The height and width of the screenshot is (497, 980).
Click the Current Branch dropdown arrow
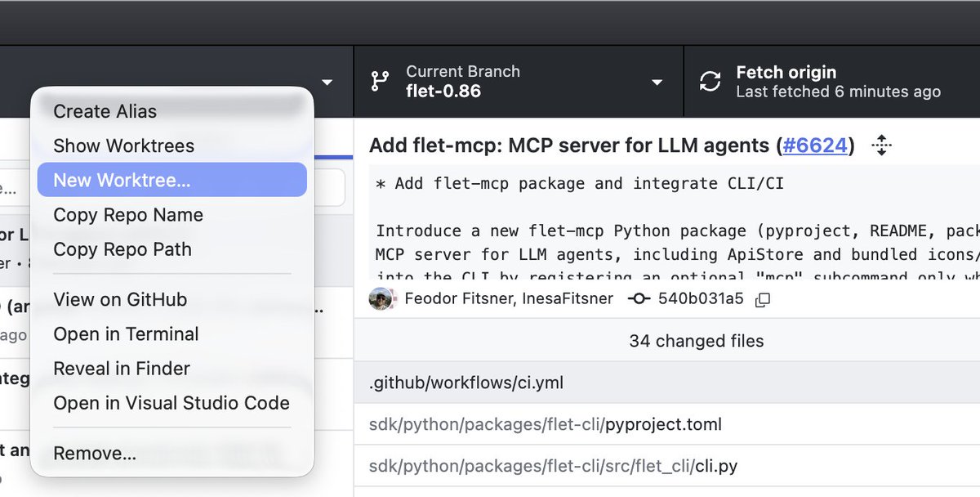coord(657,83)
